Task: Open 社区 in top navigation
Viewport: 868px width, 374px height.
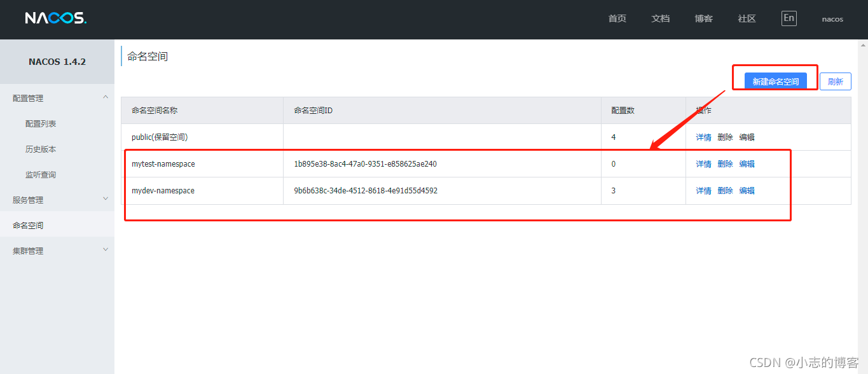Action: click(x=747, y=18)
